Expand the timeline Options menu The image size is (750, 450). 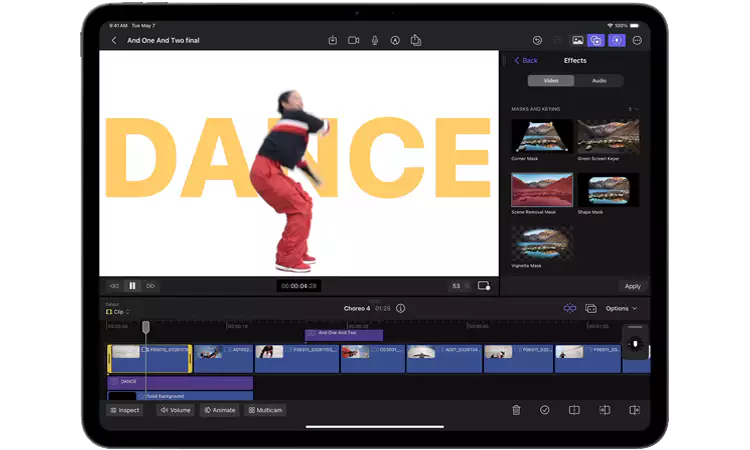pos(621,308)
